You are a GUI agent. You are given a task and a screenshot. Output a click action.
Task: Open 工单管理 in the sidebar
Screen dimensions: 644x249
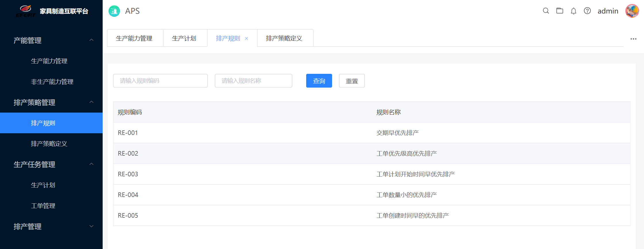(43, 206)
